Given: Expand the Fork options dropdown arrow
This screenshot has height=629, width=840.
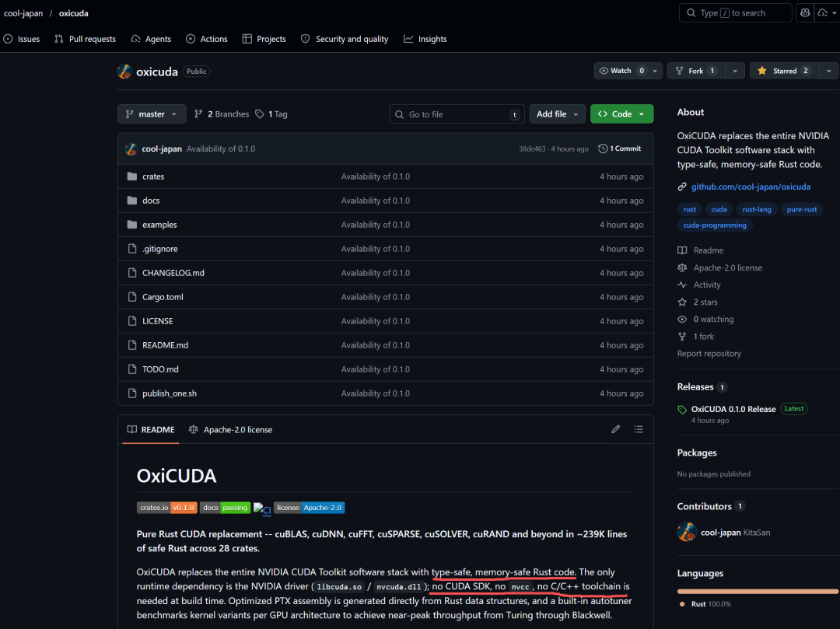Looking at the screenshot, I should [x=735, y=71].
